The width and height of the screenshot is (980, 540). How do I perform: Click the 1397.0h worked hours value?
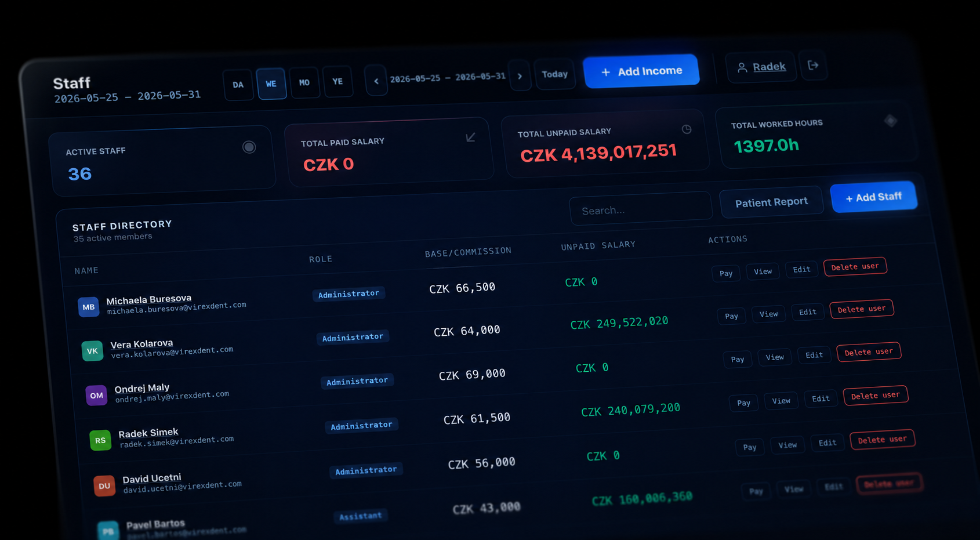(767, 146)
